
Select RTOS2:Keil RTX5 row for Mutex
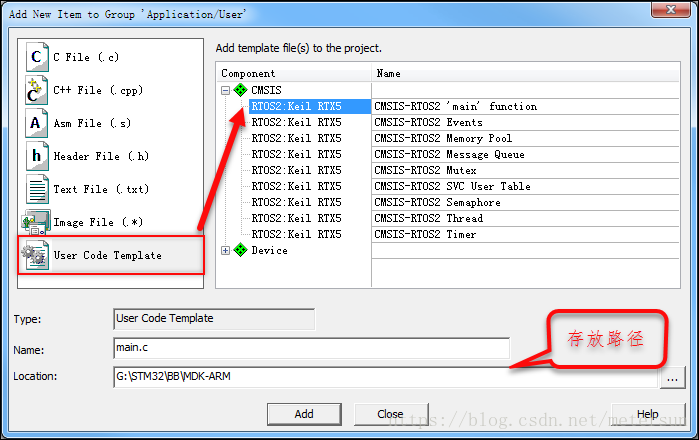tap(296, 171)
